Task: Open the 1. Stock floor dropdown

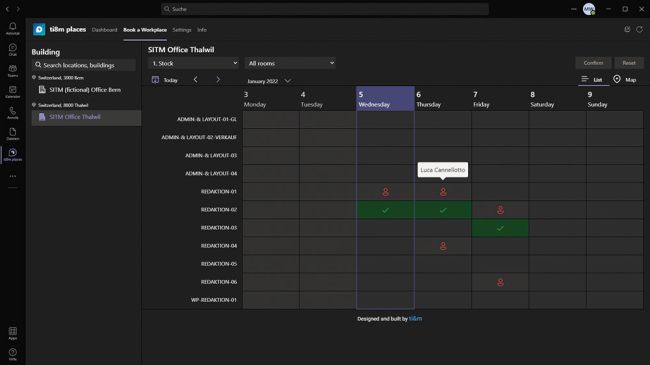Action: tap(194, 63)
